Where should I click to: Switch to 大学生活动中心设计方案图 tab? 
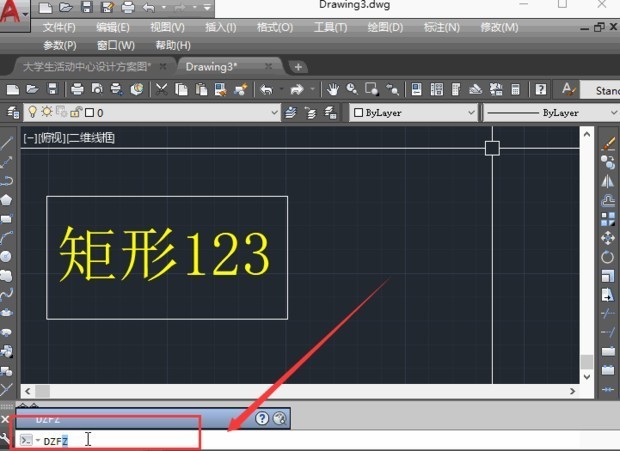point(88,66)
